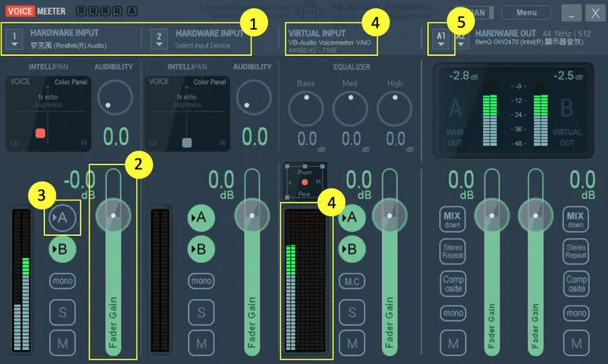Mute the Hardware Input 2 strip
The width and height of the screenshot is (608, 364).
tap(200, 343)
